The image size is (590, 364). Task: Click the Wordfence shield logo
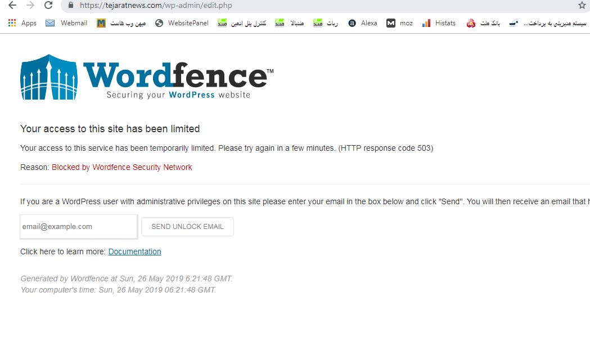tap(49, 77)
